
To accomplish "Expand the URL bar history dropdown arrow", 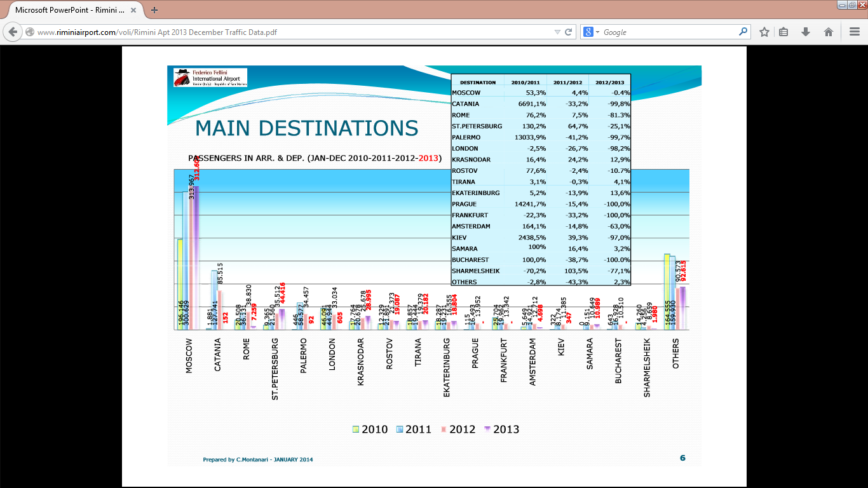I will [557, 32].
